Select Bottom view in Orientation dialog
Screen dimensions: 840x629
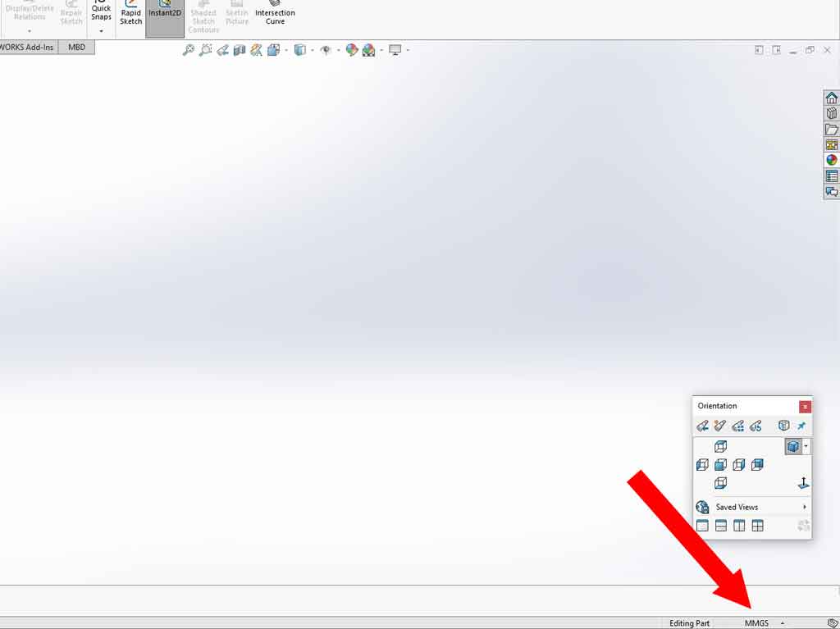pyautogui.click(x=721, y=483)
